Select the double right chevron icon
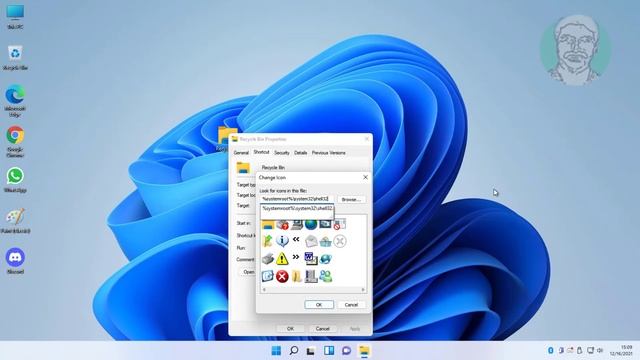This screenshot has height=360, width=640. point(296,257)
